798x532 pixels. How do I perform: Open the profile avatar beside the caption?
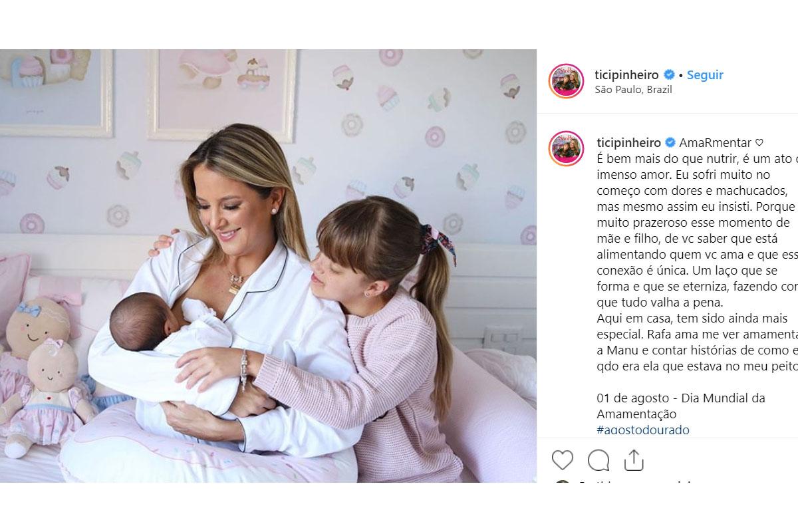pos(566,148)
